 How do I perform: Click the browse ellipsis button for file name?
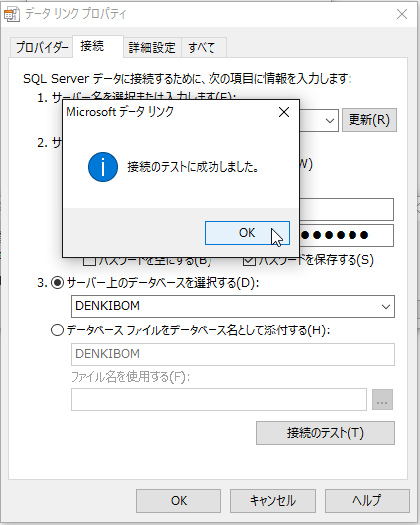382,399
